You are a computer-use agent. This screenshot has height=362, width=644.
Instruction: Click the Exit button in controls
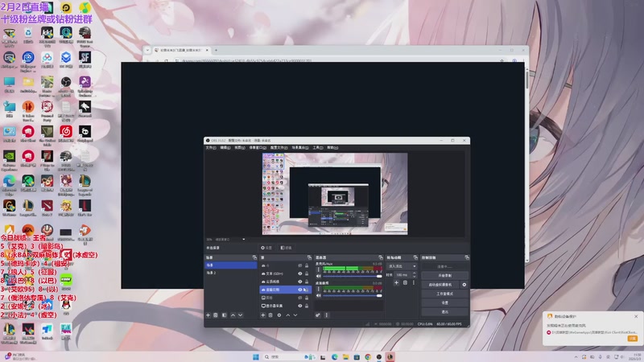tap(445, 312)
